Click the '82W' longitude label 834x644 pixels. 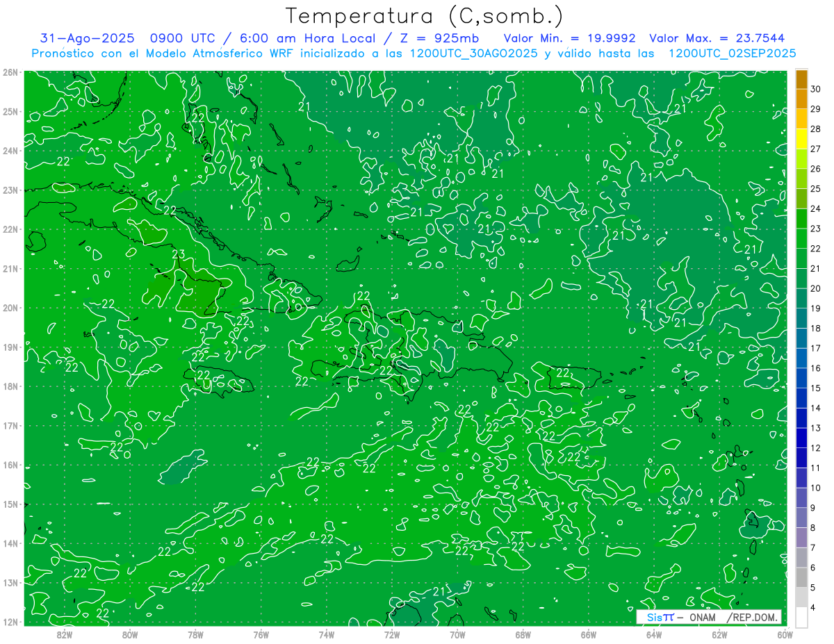65,634
